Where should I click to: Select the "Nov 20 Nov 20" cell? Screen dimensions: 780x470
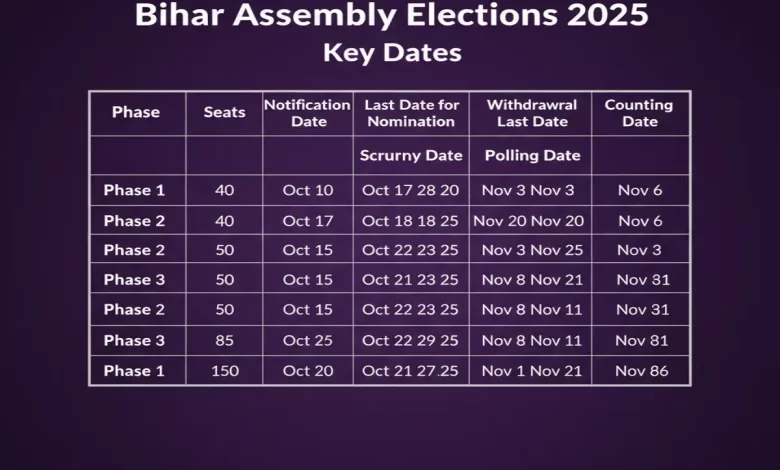click(528, 220)
